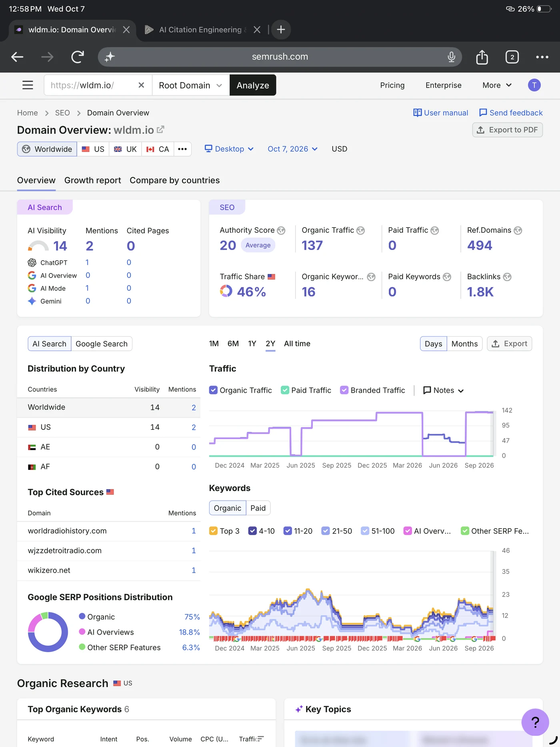Open the browser three-dot menu
Viewport: 560px width, 747px height.
point(542,57)
